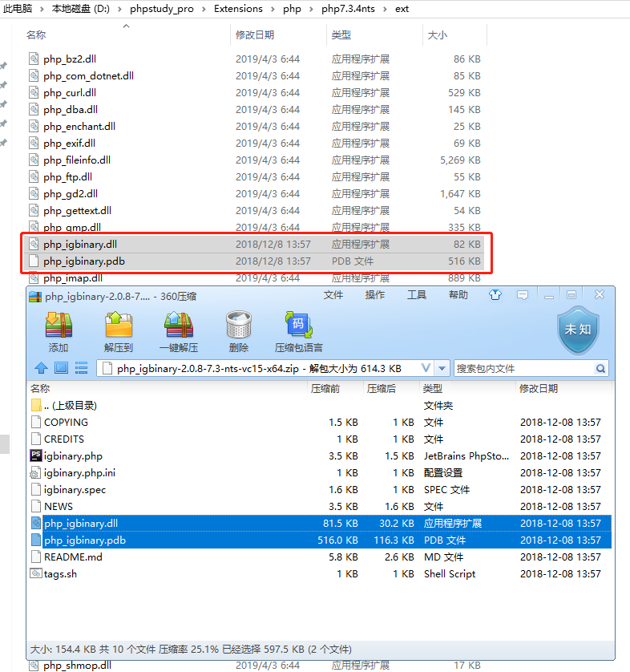630x672 pixels.
Task: Go up one level with the blue arrow
Action: pos(41,368)
